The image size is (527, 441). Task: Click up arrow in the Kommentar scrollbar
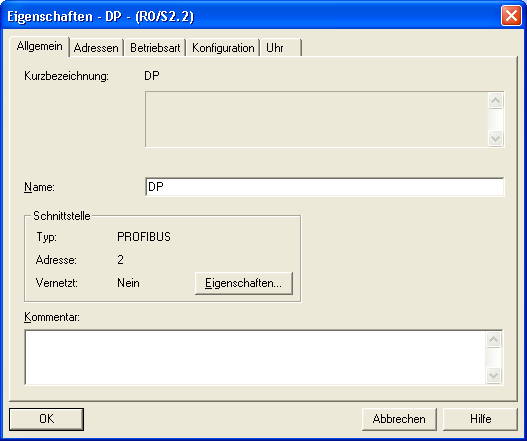coord(493,339)
